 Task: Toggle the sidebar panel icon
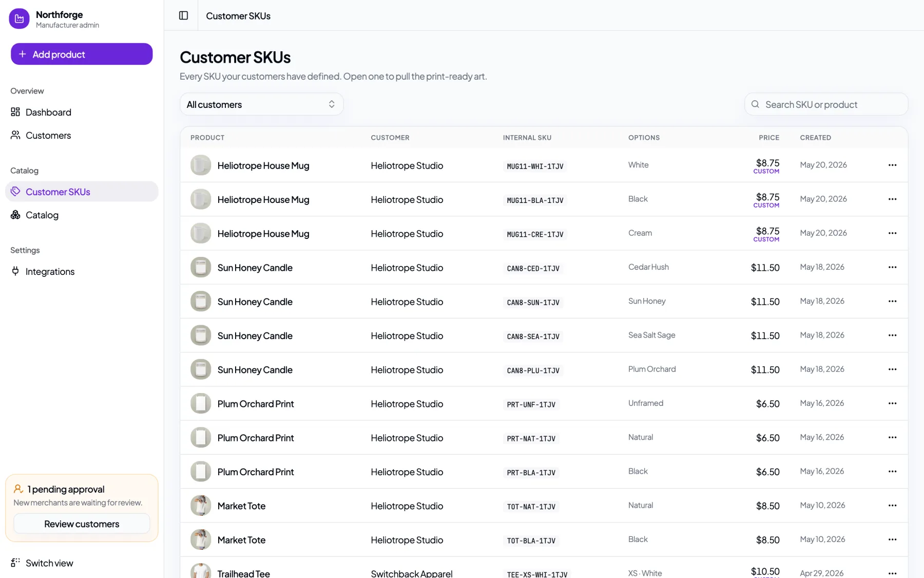183,15
